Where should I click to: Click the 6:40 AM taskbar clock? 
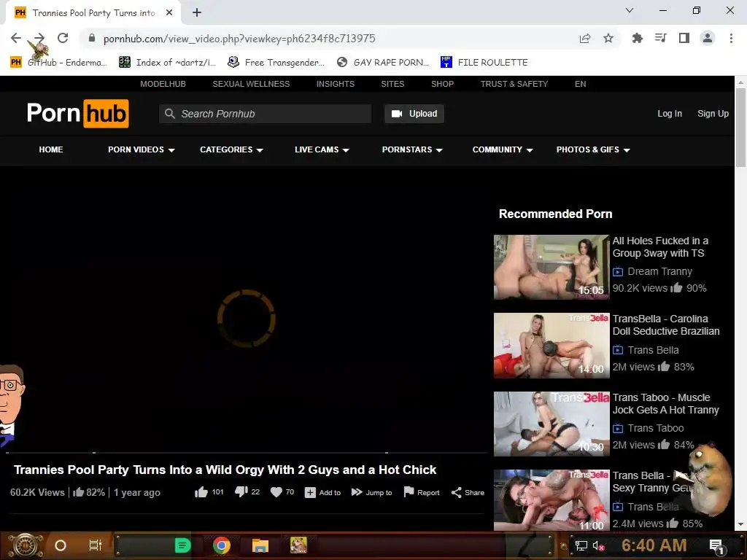coord(654,545)
